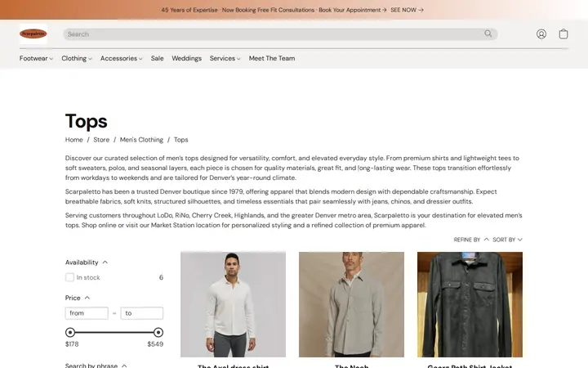Click the Tops page heading

[87, 121]
